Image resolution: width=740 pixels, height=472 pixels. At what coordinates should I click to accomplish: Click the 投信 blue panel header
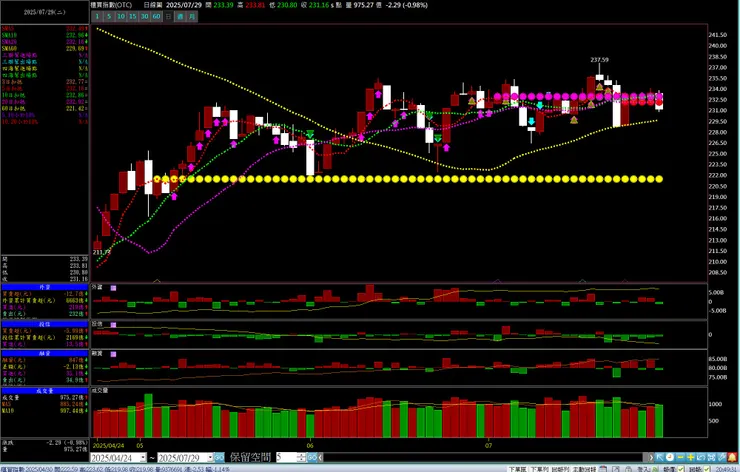click(45, 324)
